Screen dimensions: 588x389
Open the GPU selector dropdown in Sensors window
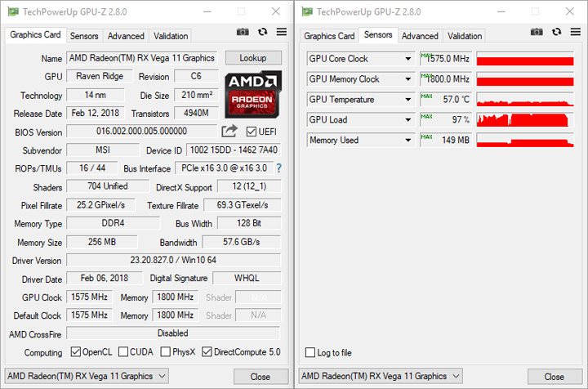click(x=381, y=376)
